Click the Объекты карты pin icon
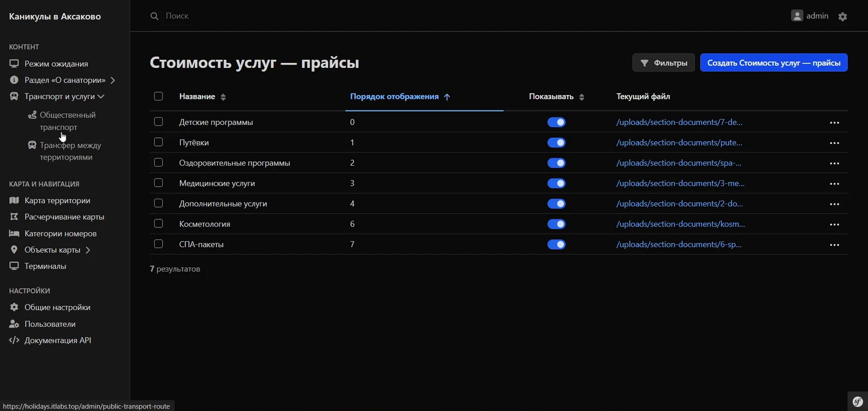 click(x=14, y=250)
